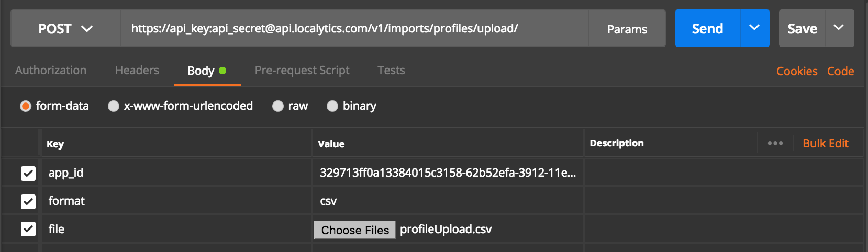The height and width of the screenshot is (252, 868).
Task: Choose the binary body type
Action: point(332,106)
